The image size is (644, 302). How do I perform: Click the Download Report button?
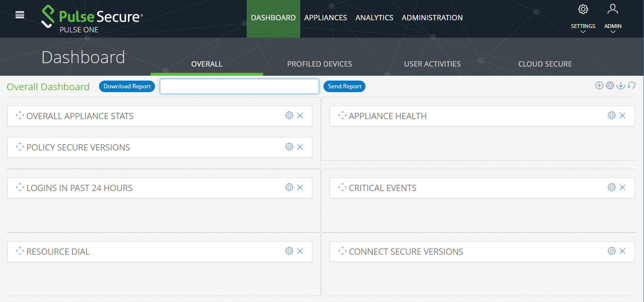[127, 86]
